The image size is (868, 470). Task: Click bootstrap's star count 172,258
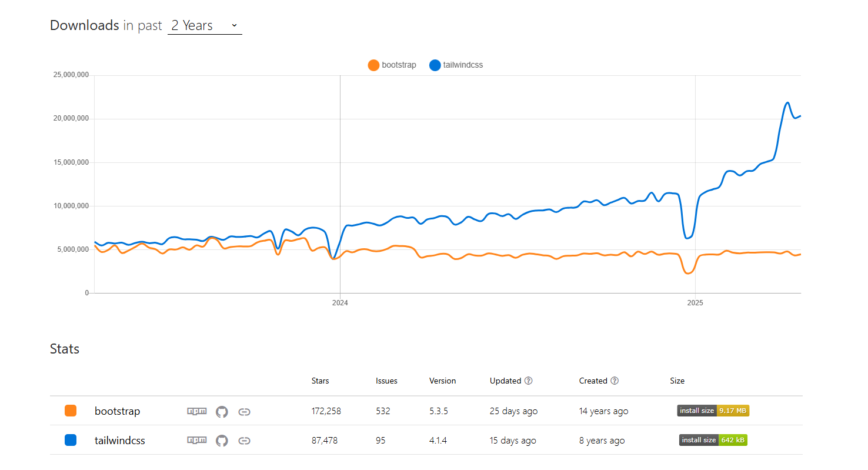click(326, 411)
